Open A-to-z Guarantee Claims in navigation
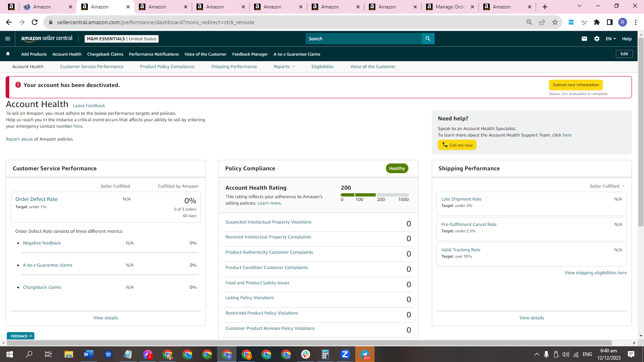Image resolution: width=644 pixels, height=362 pixels. point(297,54)
